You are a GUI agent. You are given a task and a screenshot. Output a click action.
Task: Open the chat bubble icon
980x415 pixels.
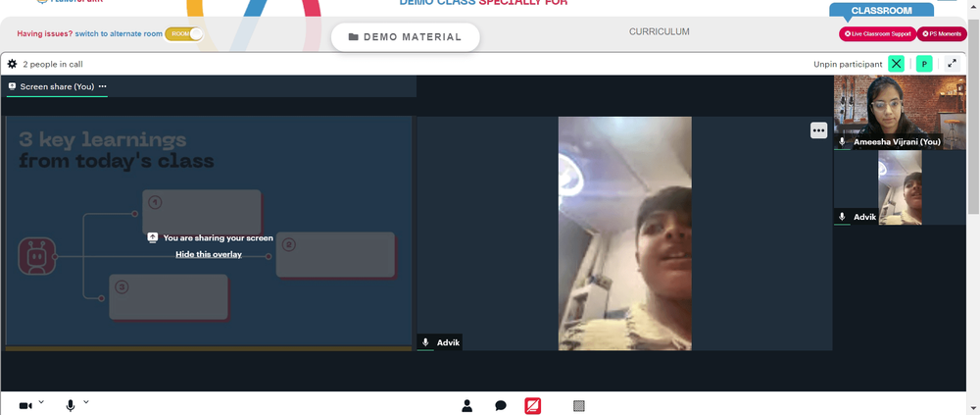501,406
